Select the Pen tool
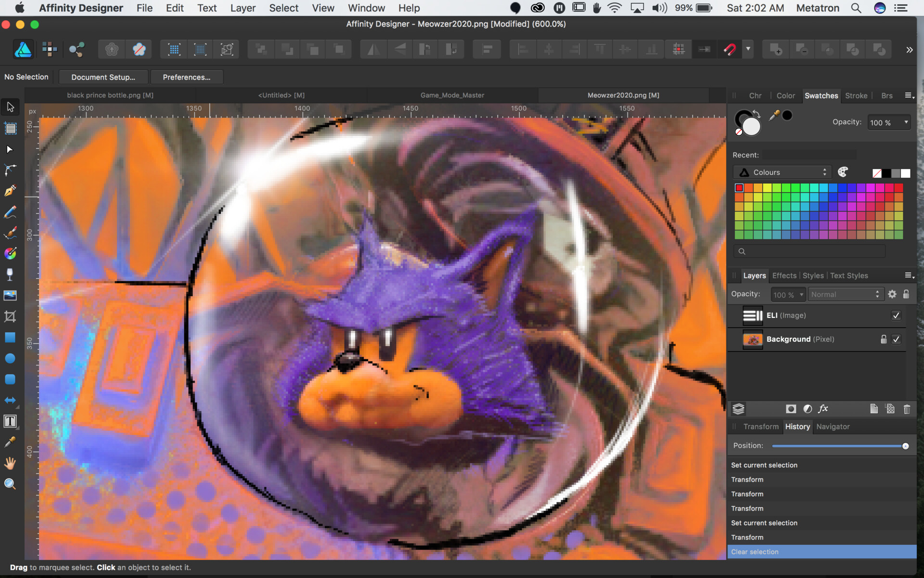924x578 pixels. coord(10,191)
